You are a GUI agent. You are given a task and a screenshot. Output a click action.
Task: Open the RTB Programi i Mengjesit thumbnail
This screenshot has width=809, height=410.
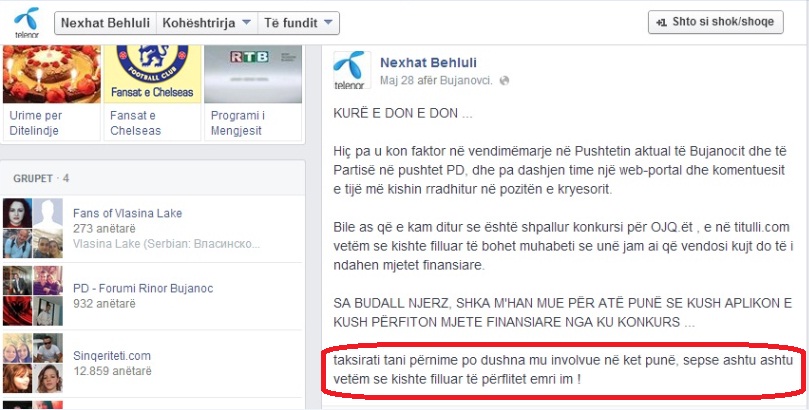(x=253, y=74)
